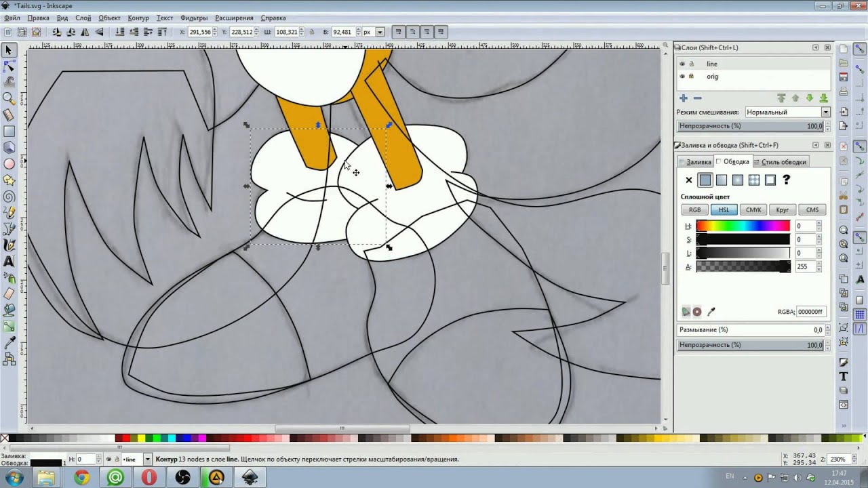The image size is (868, 488).
Task: Toggle width-height ratio lock
Action: pyautogui.click(x=312, y=32)
